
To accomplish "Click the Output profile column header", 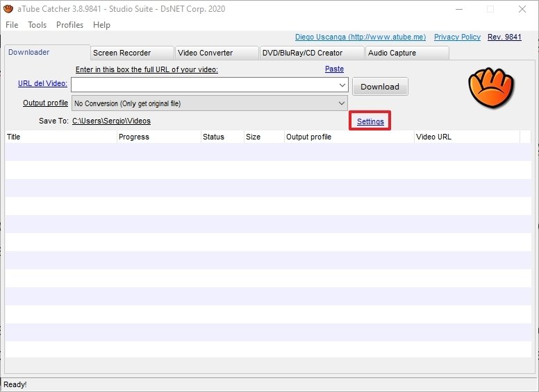I will pos(349,137).
